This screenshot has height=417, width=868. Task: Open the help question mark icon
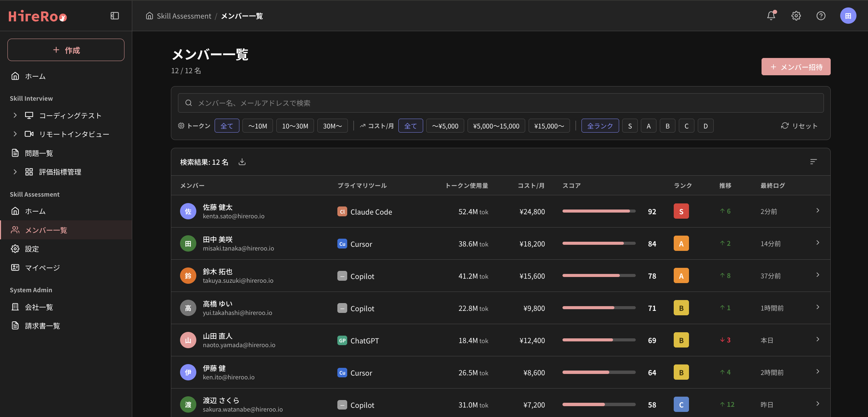(821, 16)
